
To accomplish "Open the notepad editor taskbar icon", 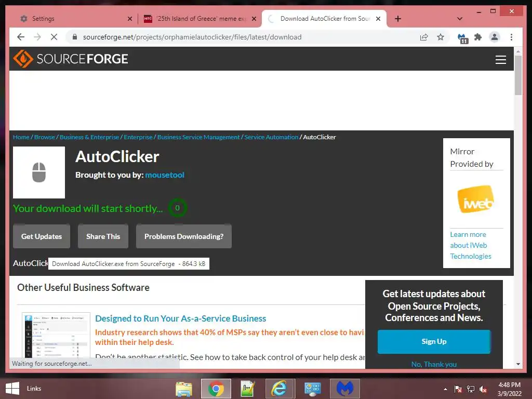I will pos(248,389).
